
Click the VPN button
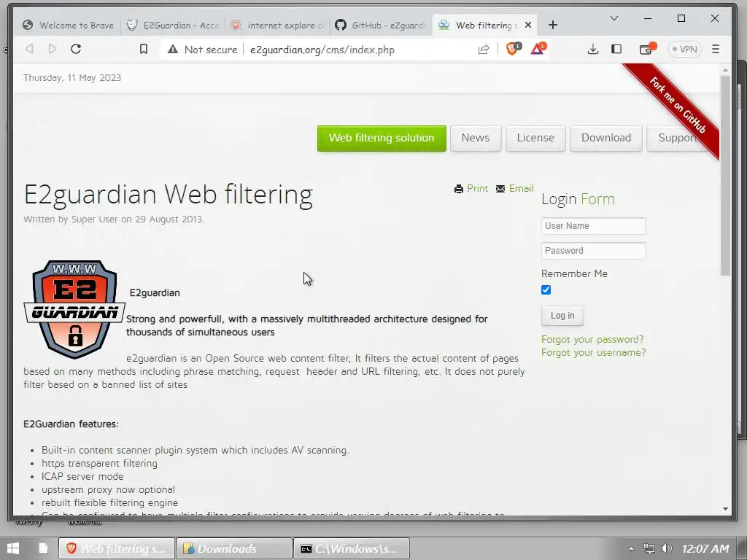pyautogui.click(x=684, y=49)
